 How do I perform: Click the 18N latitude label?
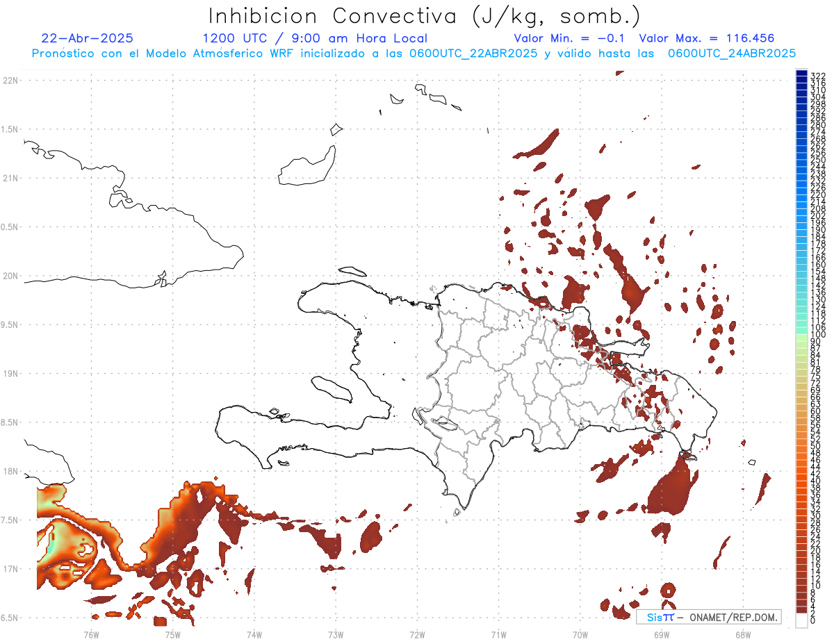point(10,471)
